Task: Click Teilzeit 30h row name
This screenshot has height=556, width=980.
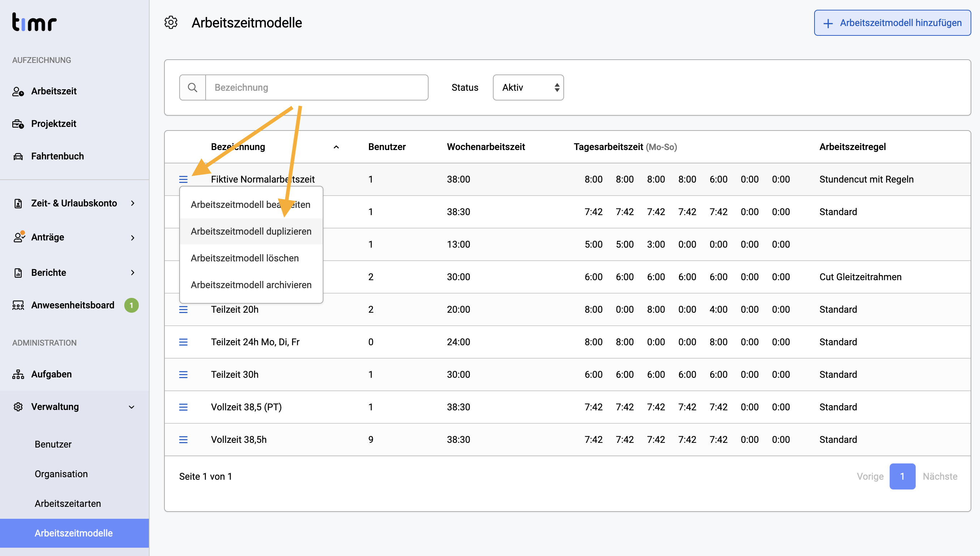Action: [x=235, y=374]
